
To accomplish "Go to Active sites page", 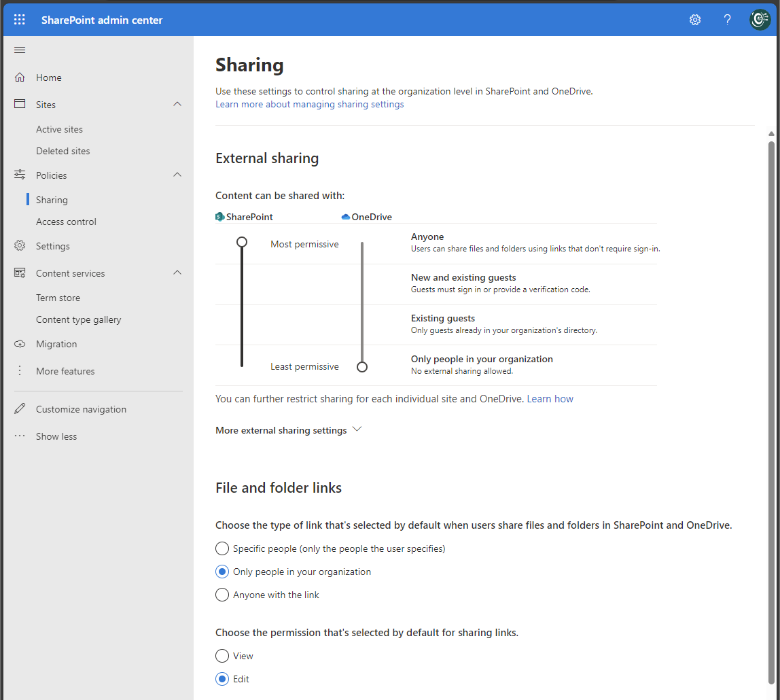I will tap(59, 129).
